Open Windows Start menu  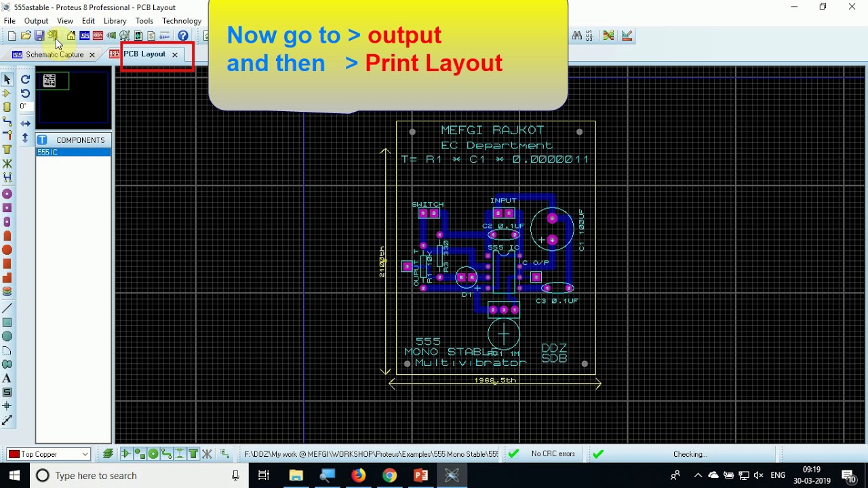coord(14,475)
